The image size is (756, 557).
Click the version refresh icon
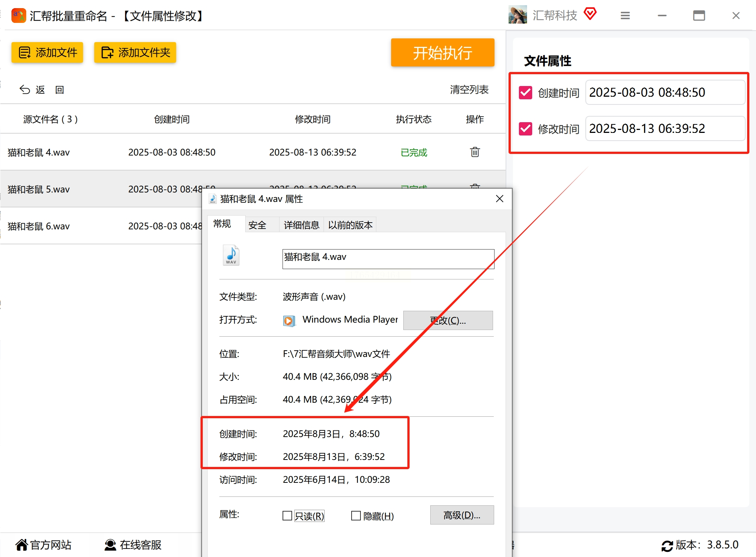[x=667, y=546]
